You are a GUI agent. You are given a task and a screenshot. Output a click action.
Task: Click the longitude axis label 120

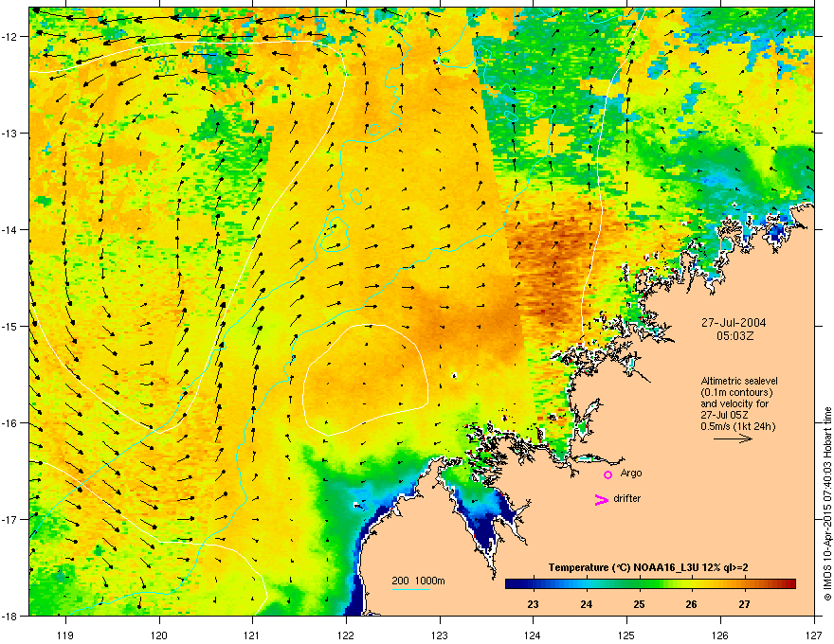(x=159, y=635)
